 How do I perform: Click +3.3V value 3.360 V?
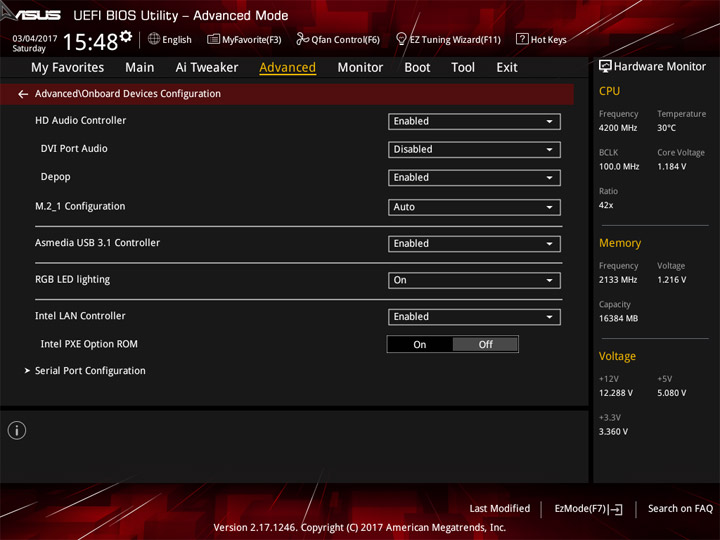[613, 432]
